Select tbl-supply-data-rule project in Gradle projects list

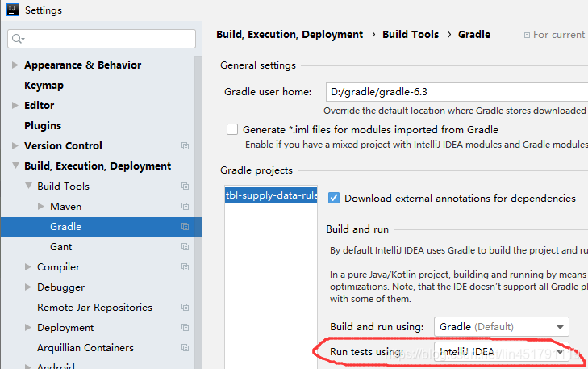click(x=271, y=195)
